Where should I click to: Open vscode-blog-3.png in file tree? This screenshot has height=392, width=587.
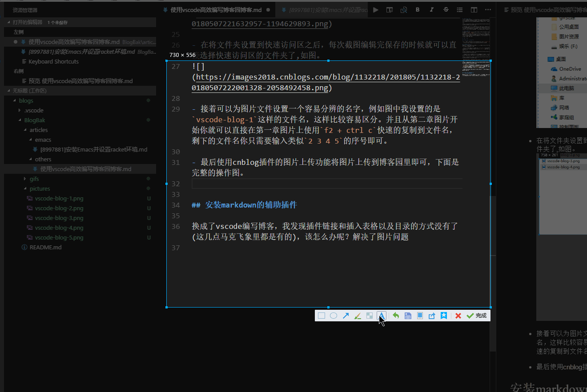point(59,218)
